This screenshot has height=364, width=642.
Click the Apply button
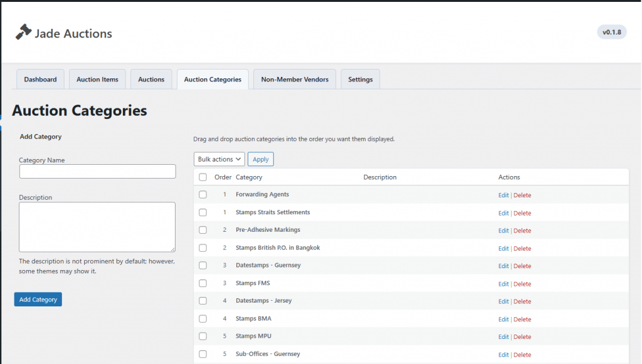pyautogui.click(x=261, y=159)
